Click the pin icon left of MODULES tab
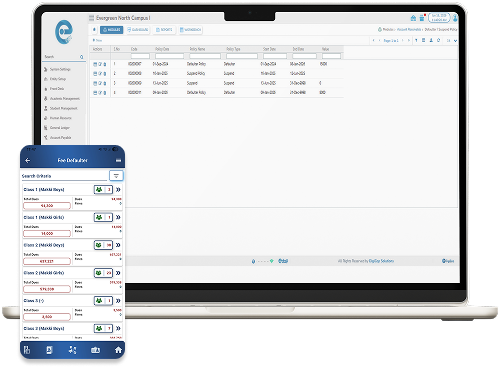The height and width of the screenshot is (367, 501). [x=94, y=30]
